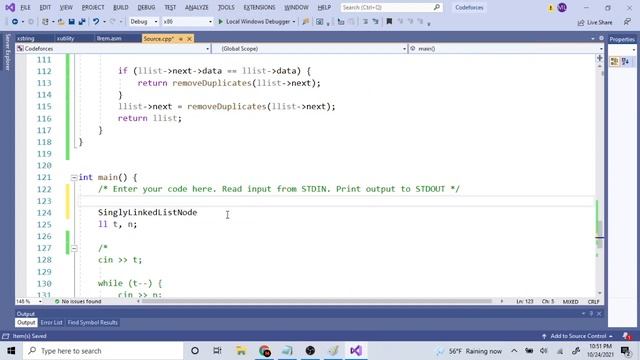Click the MIXED indentation indicator

(570, 302)
